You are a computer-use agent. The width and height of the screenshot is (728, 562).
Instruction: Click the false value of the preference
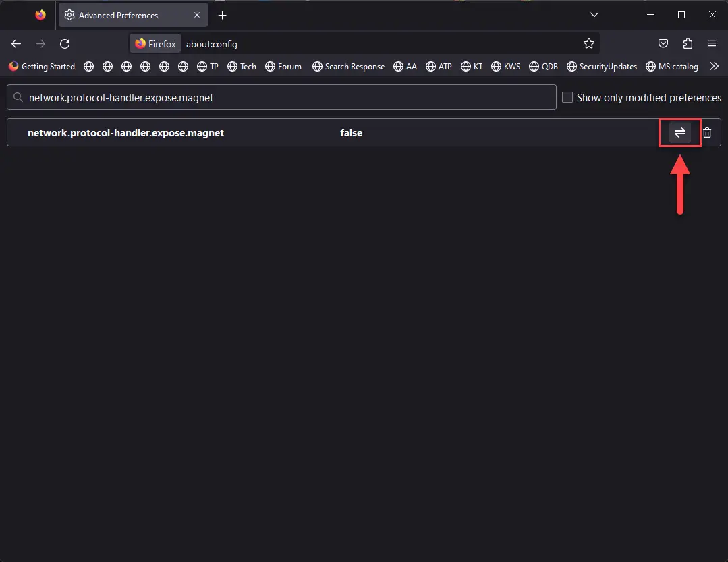(351, 133)
